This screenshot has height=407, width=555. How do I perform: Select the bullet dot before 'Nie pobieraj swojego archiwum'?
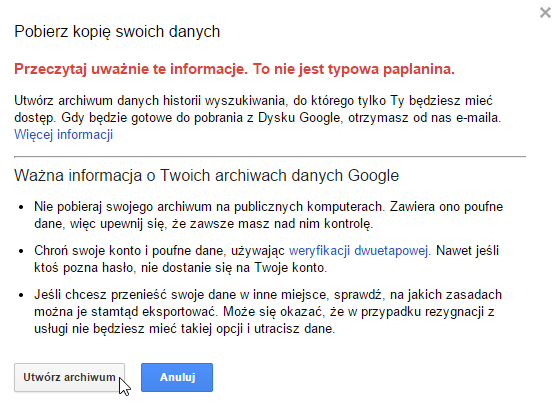point(21,207)
